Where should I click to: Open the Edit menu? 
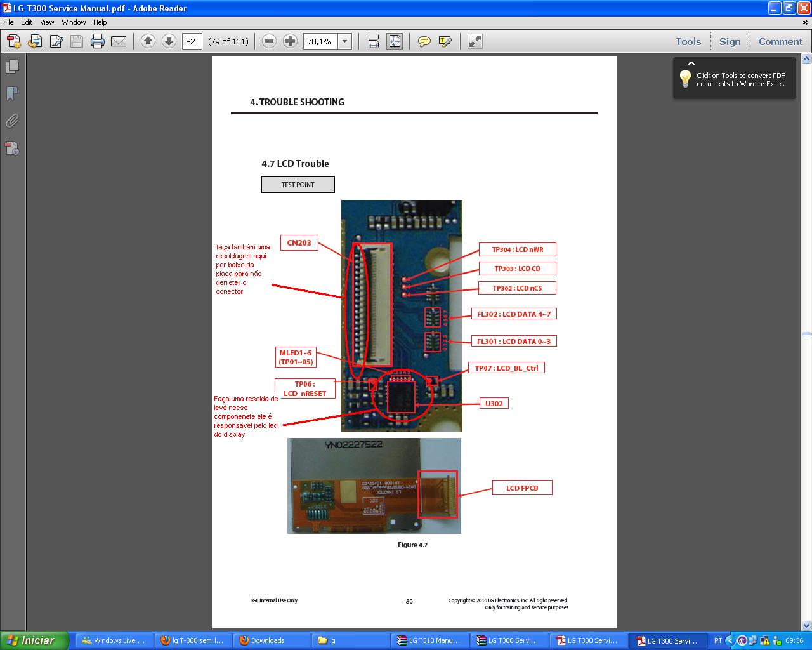27,22
